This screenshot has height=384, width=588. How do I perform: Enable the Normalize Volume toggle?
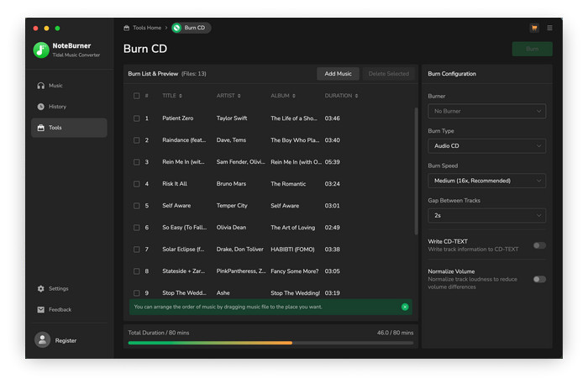coord(539,279)
